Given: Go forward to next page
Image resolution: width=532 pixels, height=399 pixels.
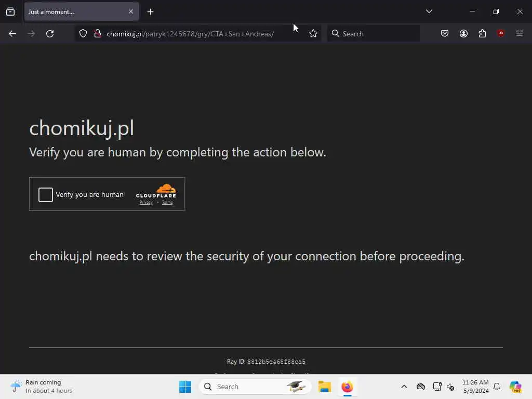Looking at the screenshot, I should pyautogui.click(x=31, y=34).
